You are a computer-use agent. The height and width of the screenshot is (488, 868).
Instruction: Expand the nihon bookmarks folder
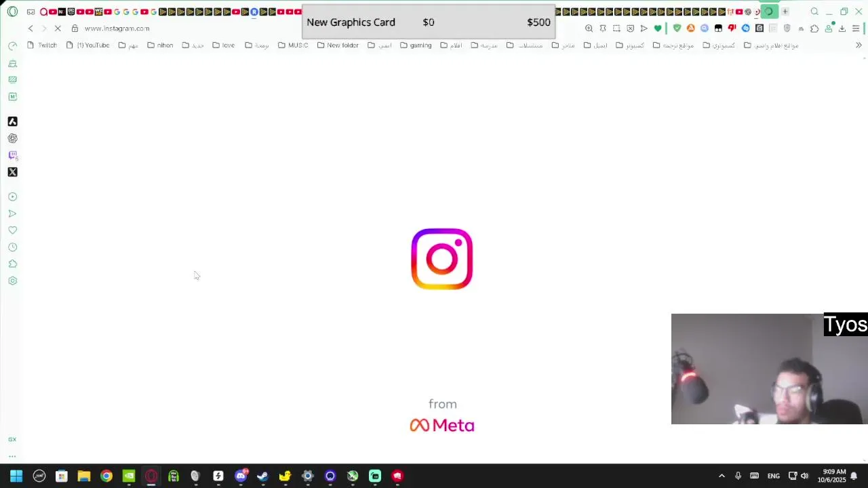(159, 45)
